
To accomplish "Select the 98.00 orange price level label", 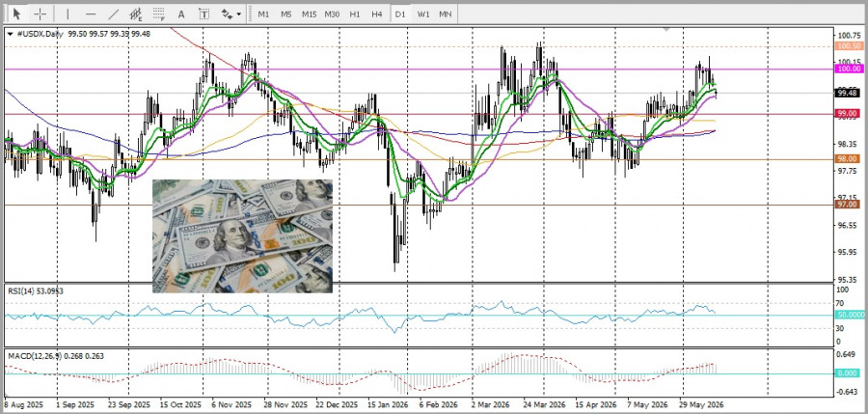I will [848, 159].
